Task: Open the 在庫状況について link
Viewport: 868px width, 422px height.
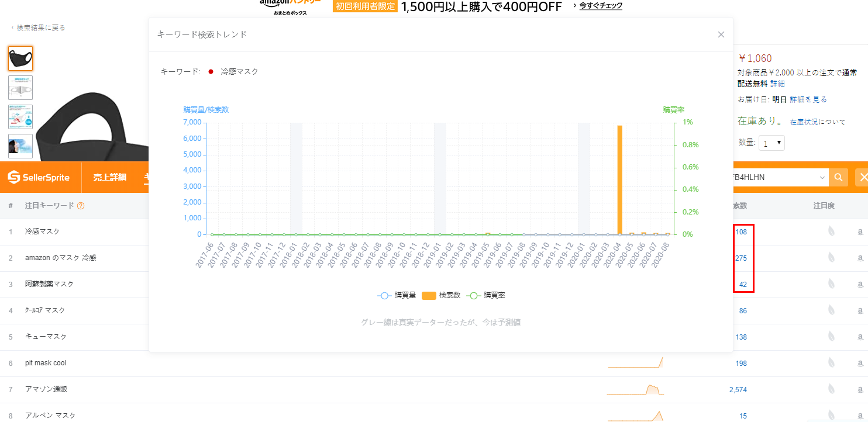Action: (x=818, y=122)
